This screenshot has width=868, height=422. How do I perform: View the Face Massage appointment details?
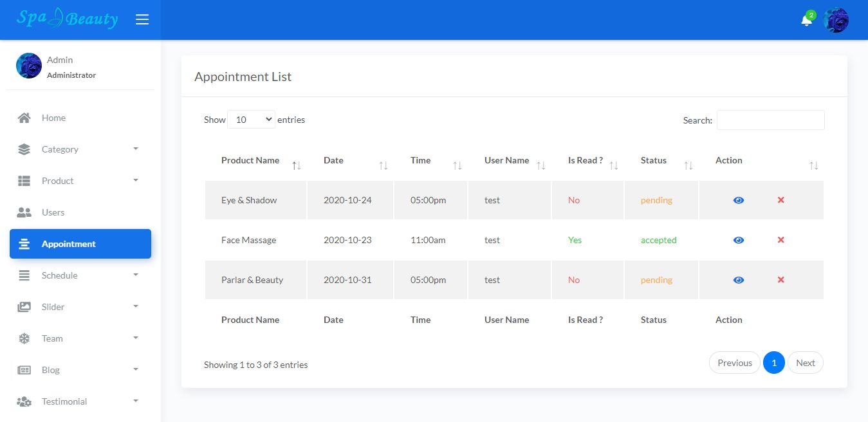coord(739,240)
